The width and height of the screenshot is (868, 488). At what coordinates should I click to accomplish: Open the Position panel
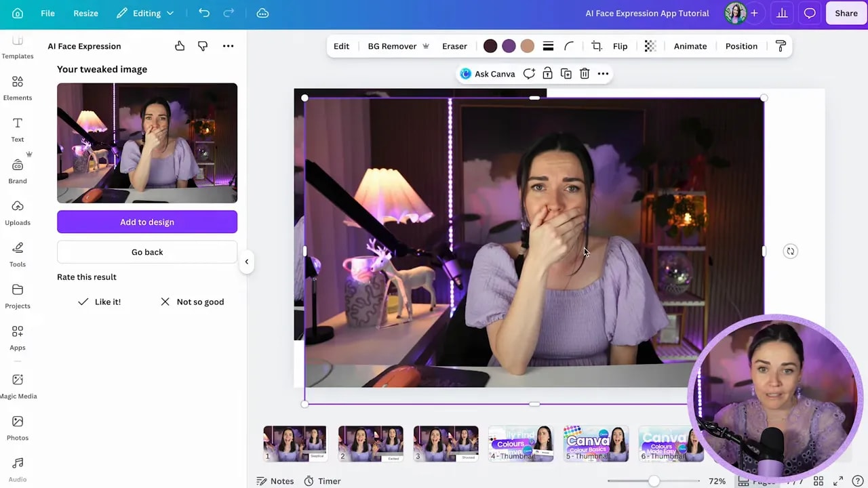[x=741, y=46]
